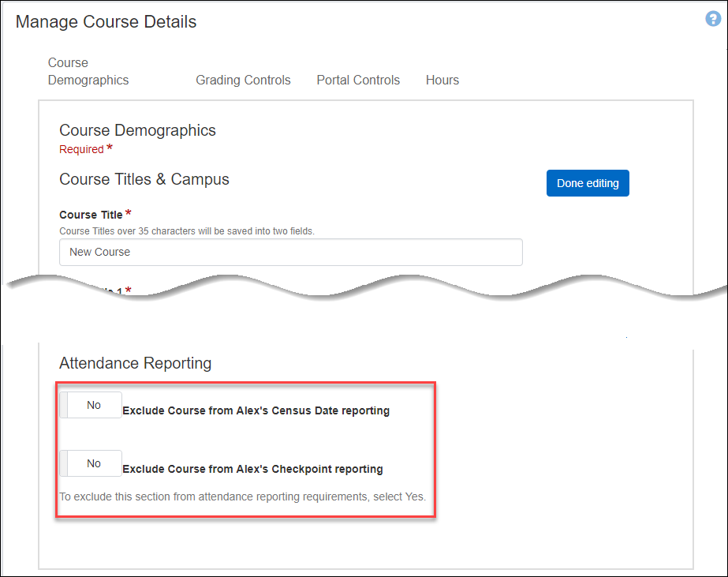Open the blue Help icon

coord(712,18)
